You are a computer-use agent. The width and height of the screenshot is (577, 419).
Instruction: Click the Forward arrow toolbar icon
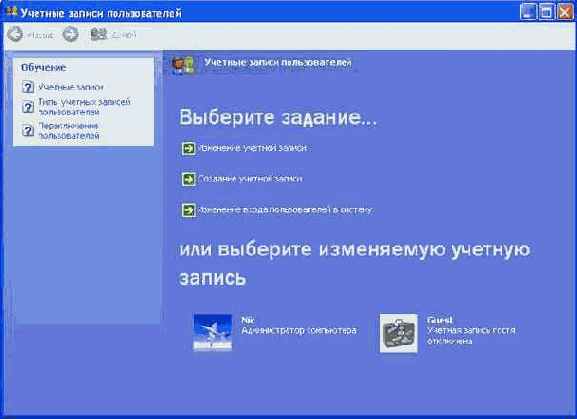70,34
